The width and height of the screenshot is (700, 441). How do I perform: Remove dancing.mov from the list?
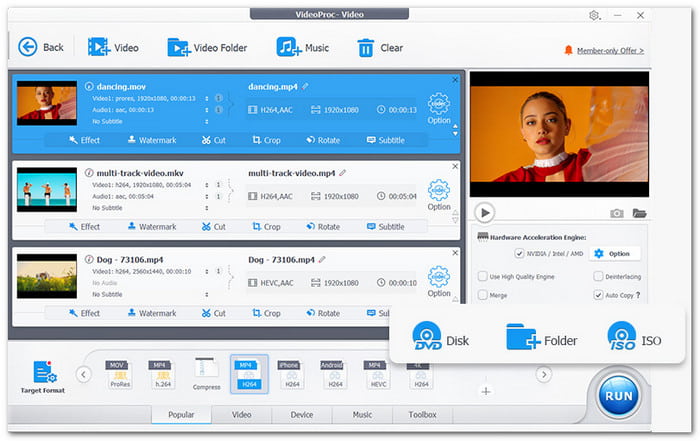[x=455, y=80]
